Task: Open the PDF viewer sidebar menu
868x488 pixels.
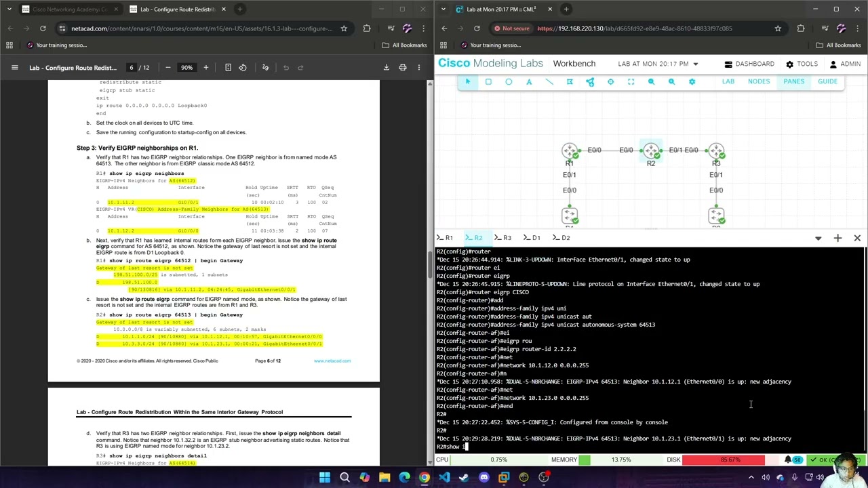Action: coord(14,67)
